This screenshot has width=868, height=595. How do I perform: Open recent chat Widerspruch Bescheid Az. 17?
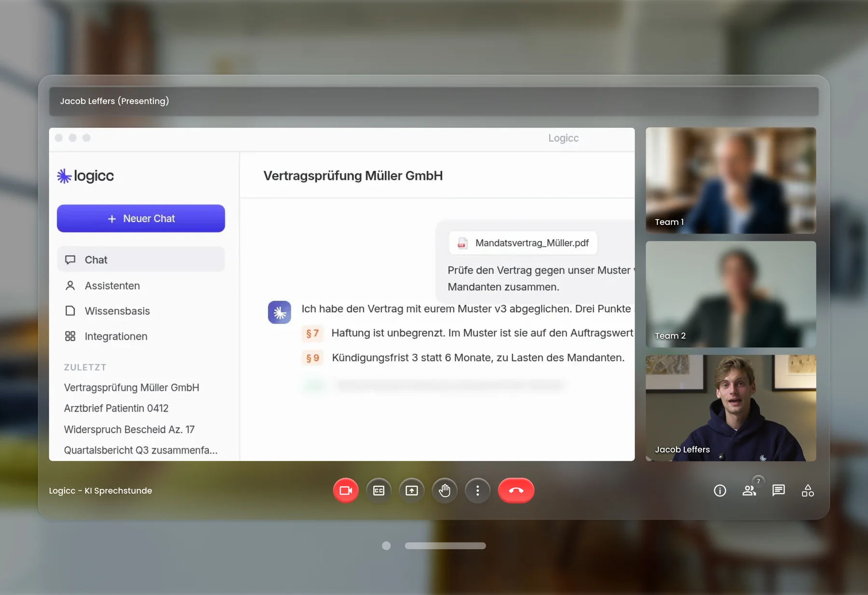pos(129,429)
